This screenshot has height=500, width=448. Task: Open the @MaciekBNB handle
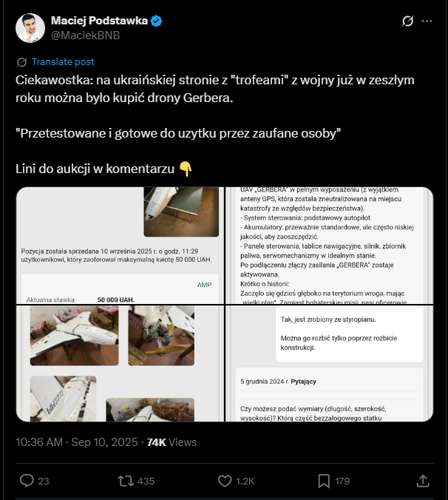(85, 35)
